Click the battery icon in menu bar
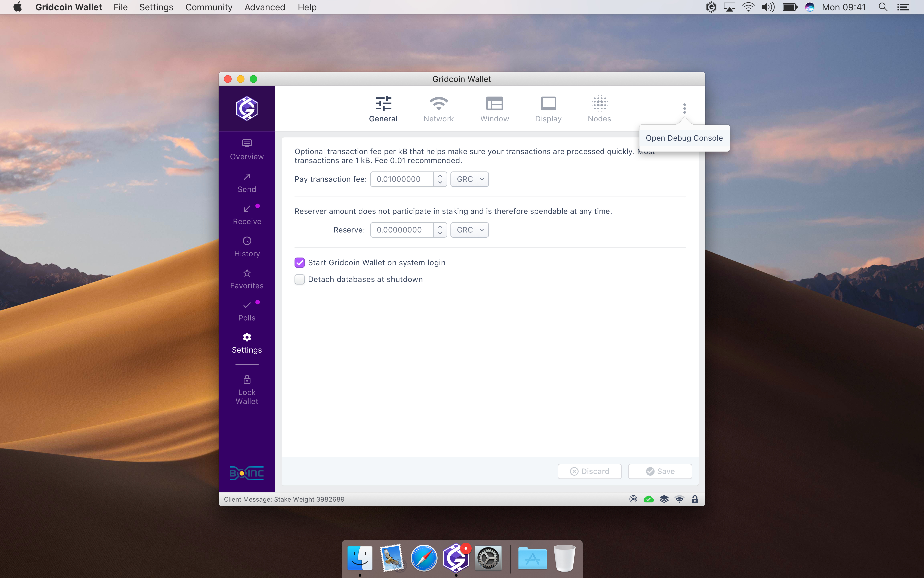This screenshot has height=578, width=924. [790, 7]
